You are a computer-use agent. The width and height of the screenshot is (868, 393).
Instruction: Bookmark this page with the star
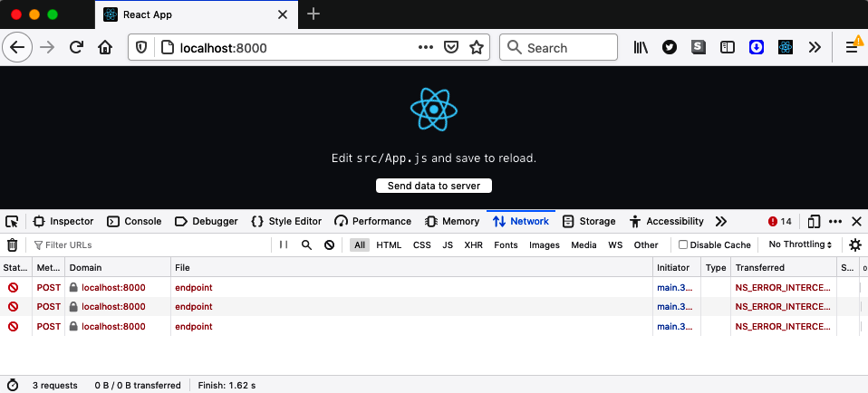pos(477,48)
